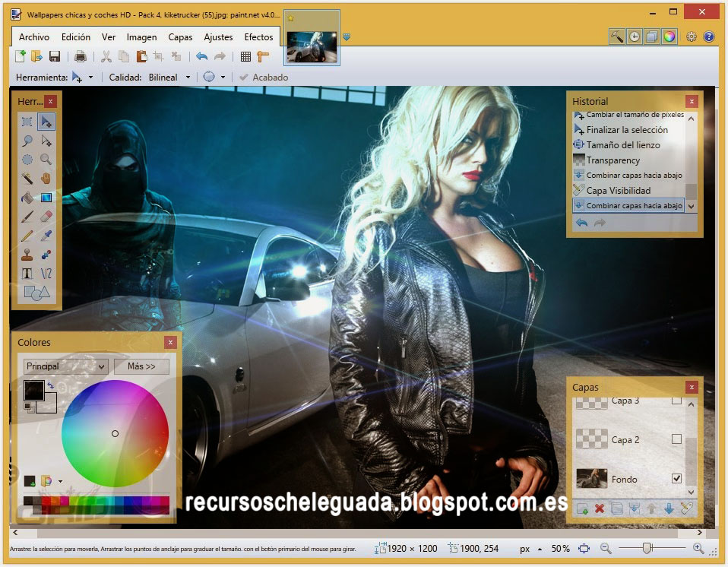Screen dimensions: 728x567
Task: Select the Pan hand tool
Action: click(x=46, y=179)
